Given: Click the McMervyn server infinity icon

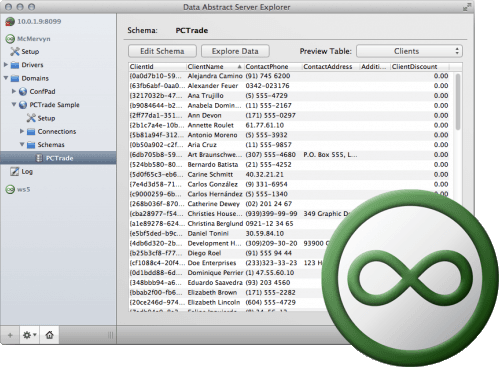Looking at the screenshot, I should click(x=10, y=39).
